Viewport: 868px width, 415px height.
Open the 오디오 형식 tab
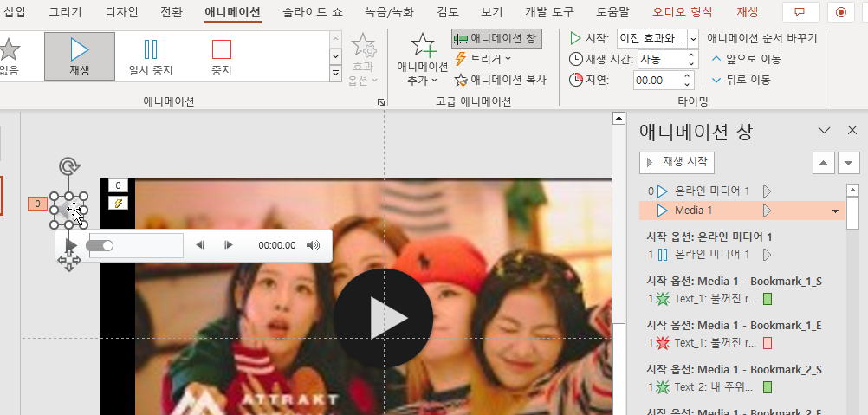[683, 11]
